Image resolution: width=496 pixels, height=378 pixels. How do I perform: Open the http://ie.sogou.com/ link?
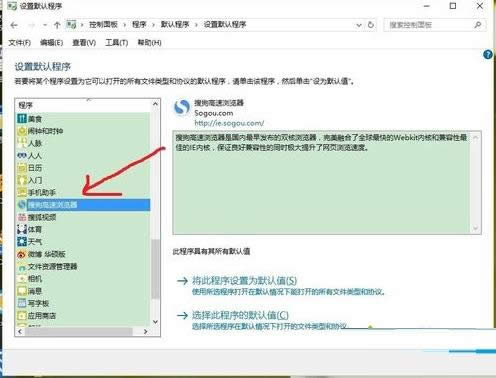[x=229, y=123]
